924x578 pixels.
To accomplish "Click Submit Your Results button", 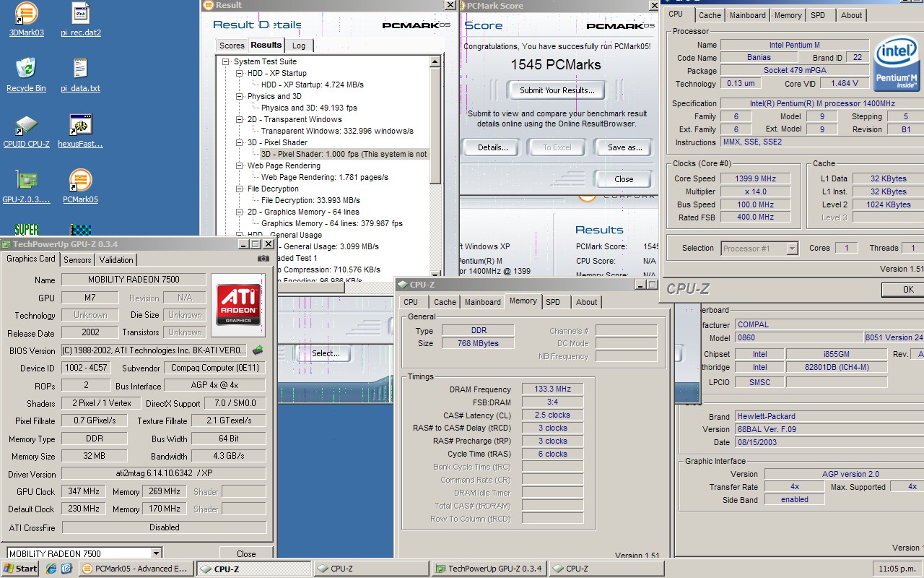I will click(557, 90).
